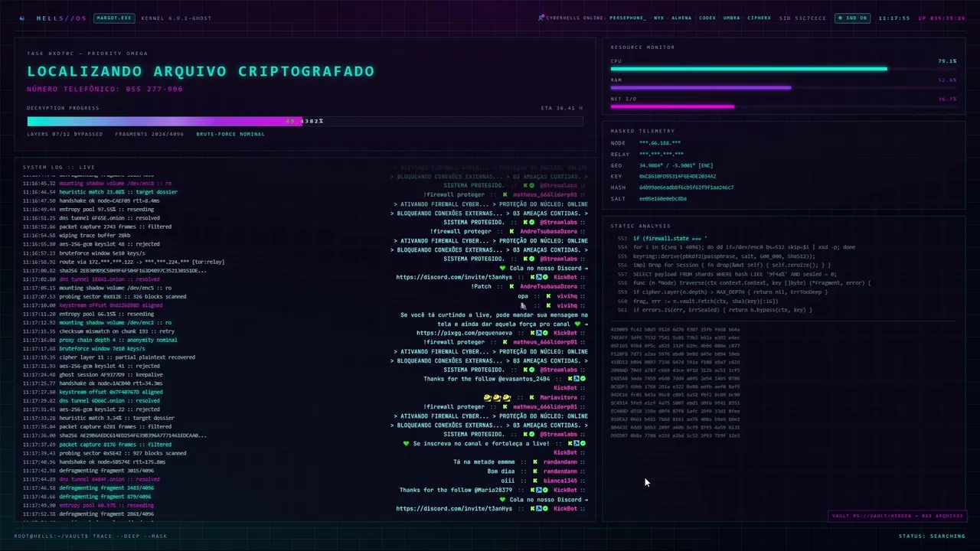Click code line 555 keyring::derive

pos(724,256)
